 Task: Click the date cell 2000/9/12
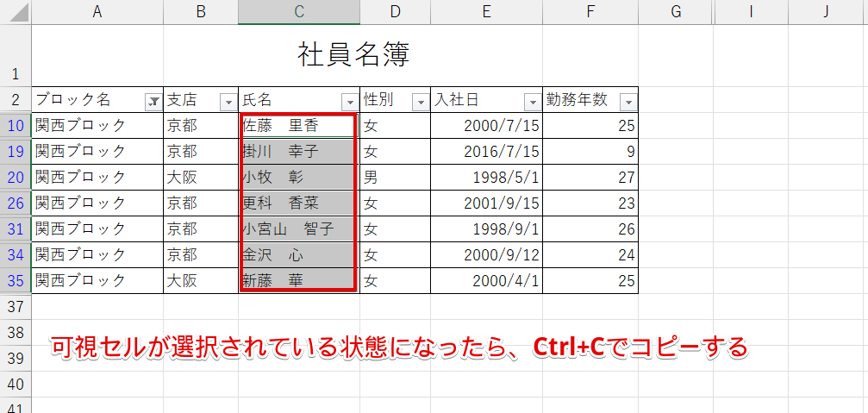[487, 254]
